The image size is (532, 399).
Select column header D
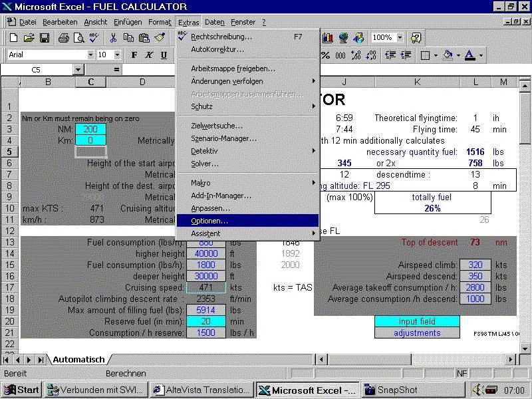[142, 82]
